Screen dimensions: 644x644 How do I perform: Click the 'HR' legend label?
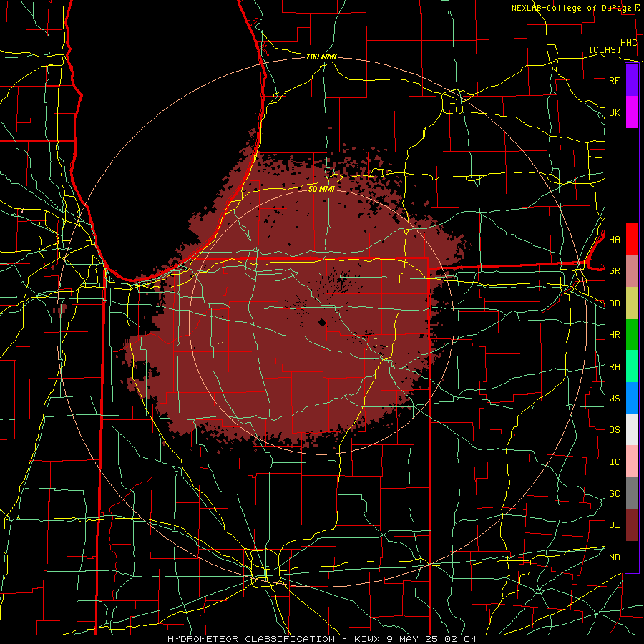click(x=614, y=335)
